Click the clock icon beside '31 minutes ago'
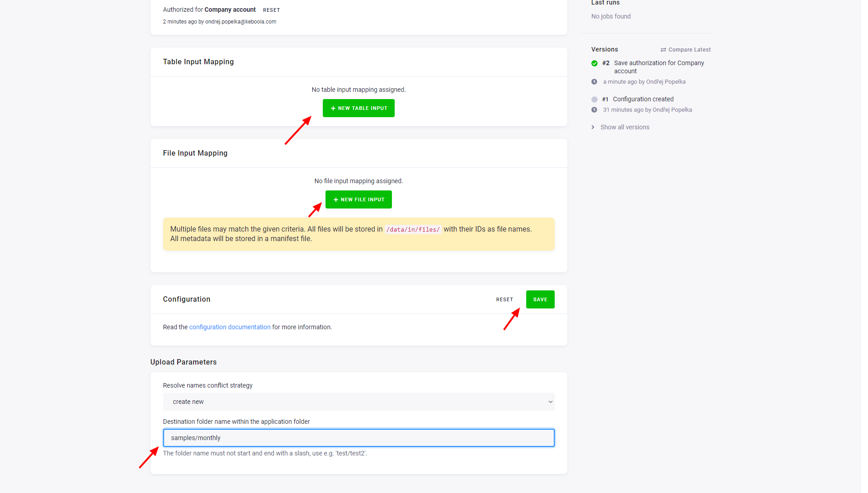 click(x=594, y=110)
